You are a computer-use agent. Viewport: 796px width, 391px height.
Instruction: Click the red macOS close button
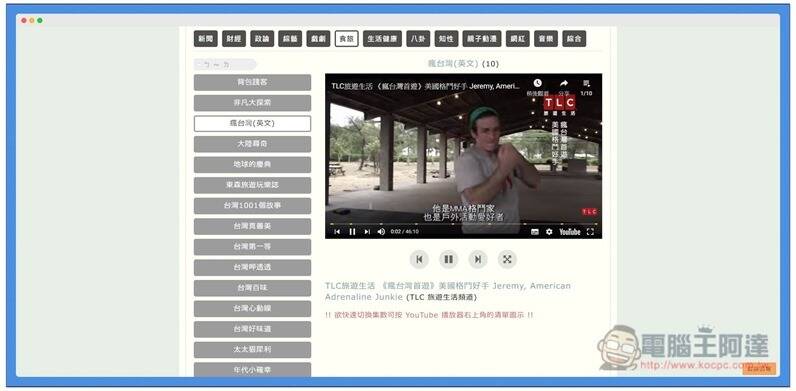[x=24, y=20]
